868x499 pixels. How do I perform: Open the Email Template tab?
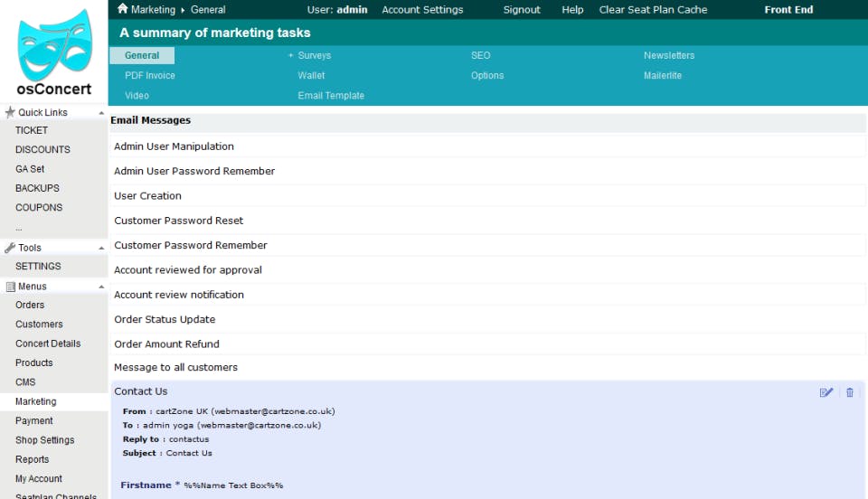(331, 95)
